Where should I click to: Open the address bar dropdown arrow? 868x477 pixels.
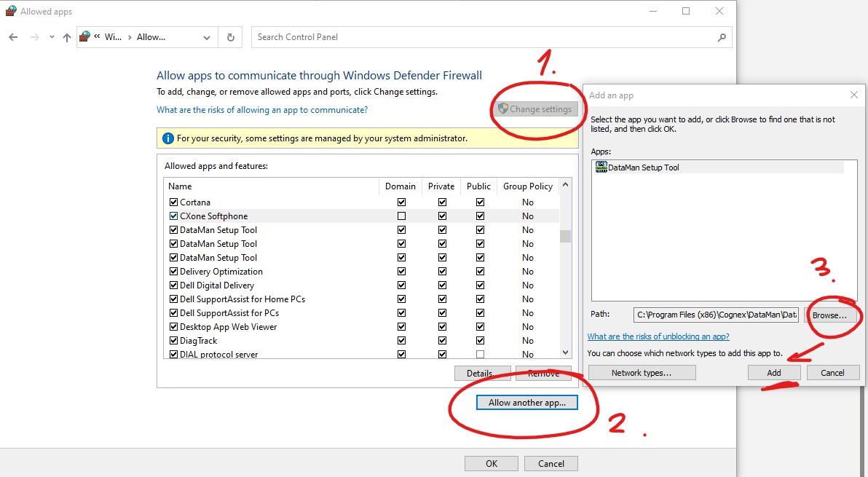point(206,36)
